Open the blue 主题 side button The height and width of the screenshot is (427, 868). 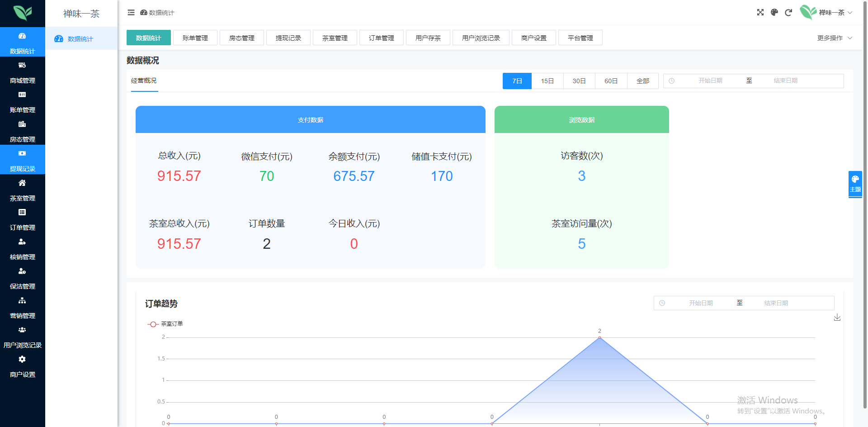point(855,184)
